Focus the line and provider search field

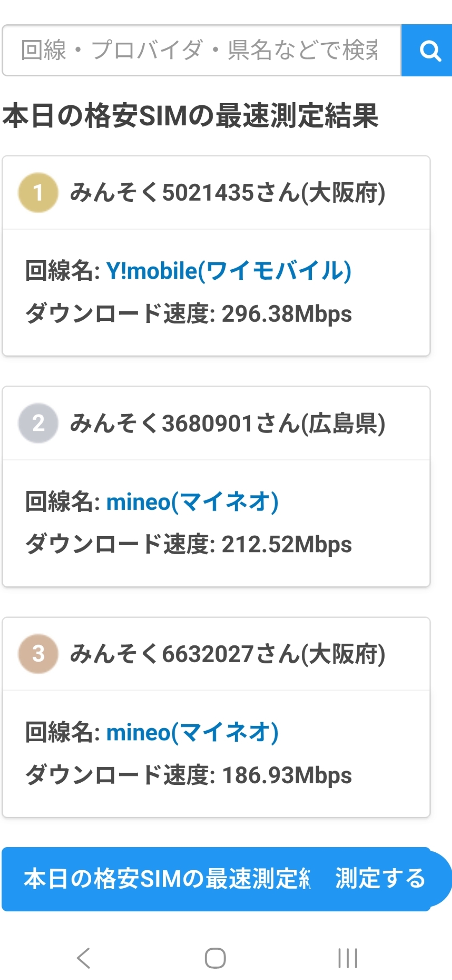click(201, 51)
